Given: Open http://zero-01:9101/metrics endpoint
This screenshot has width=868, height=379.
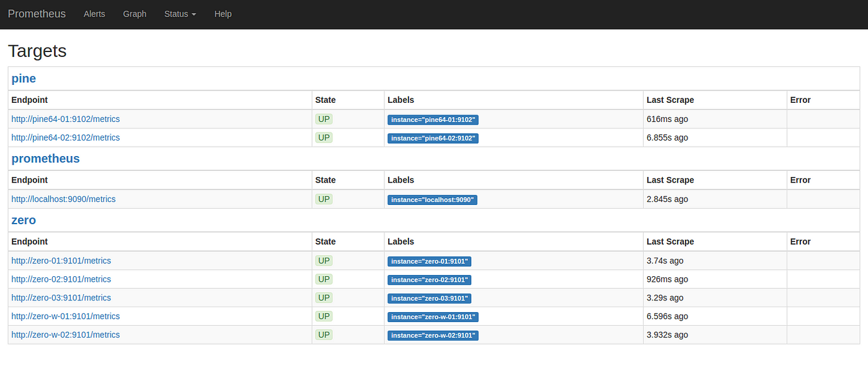Looking at the screenshot, I should coord(61,261).
